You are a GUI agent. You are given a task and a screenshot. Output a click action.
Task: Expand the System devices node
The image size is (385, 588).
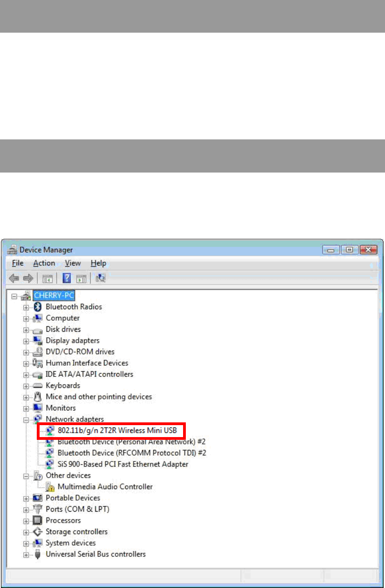click(26, 543)
